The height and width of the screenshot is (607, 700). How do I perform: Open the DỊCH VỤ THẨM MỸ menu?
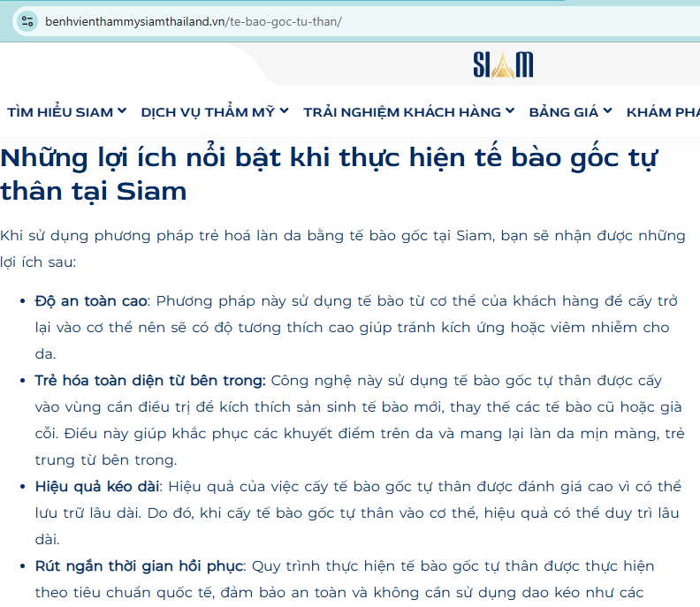point(208,112)
